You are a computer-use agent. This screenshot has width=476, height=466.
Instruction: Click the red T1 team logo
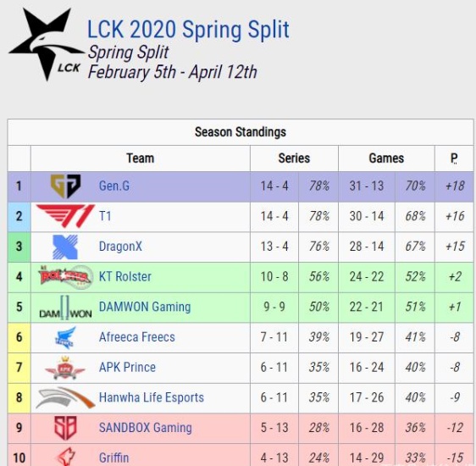[x=65, y=216]
